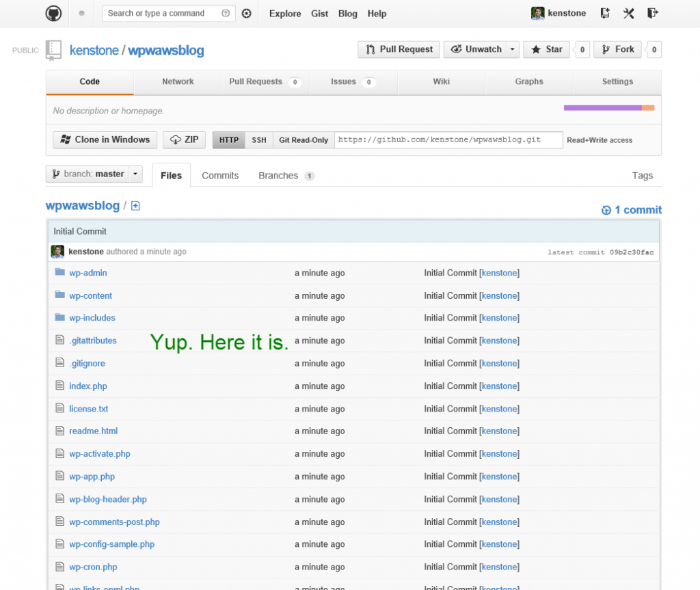Image resolution: width=700 pixels, height=590 pixels.
Task: Click the sign out icon
Action: click(653, 13)
